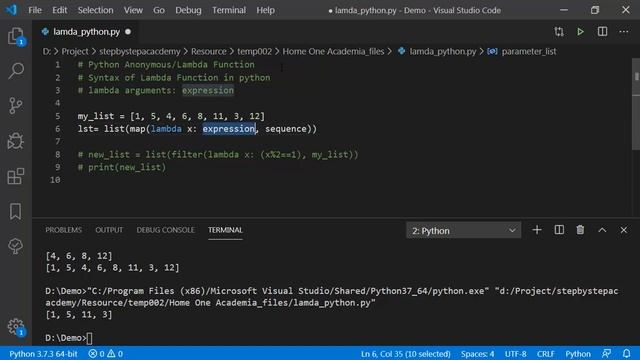640x360 pixels.
Task: Click the highlighted 'expression' on line 6
Action: coord(229,129)
